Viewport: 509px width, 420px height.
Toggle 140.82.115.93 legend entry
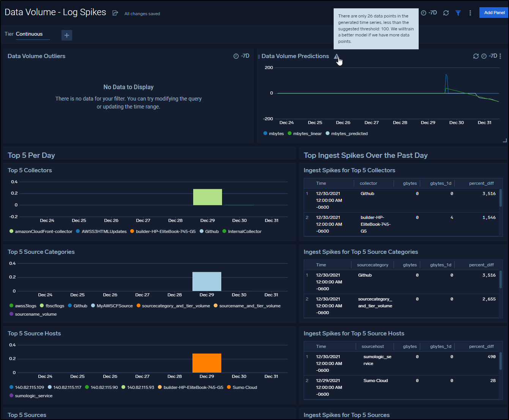pyautogui.click(x=138, y=387)
